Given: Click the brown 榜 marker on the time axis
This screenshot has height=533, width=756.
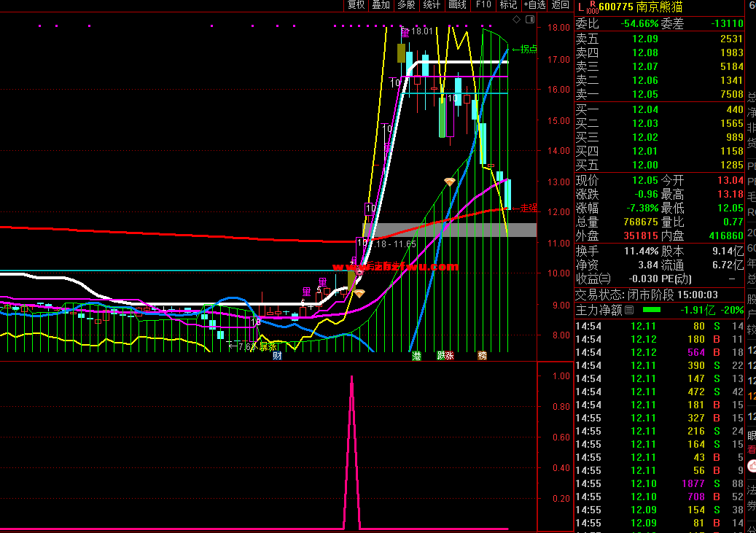Looking at the screenshot, I should 482,356.
